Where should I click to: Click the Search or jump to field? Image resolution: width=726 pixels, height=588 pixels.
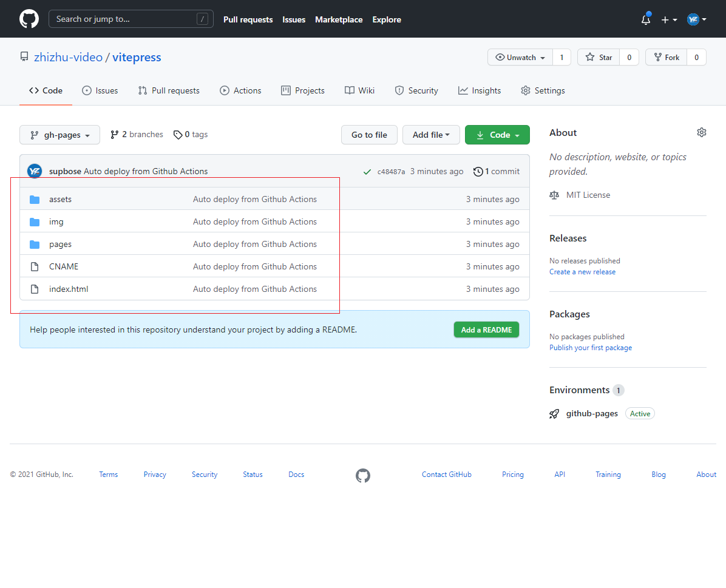[131, 19]
